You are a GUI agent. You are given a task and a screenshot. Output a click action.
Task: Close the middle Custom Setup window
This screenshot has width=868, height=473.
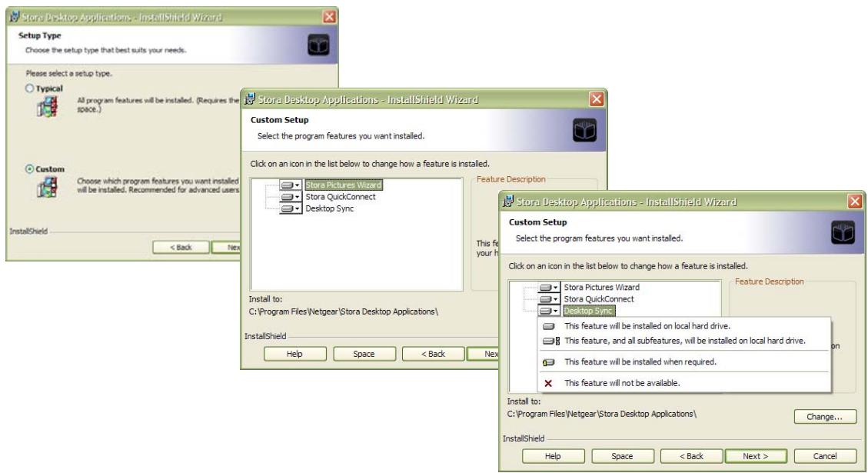coord(596,99)
